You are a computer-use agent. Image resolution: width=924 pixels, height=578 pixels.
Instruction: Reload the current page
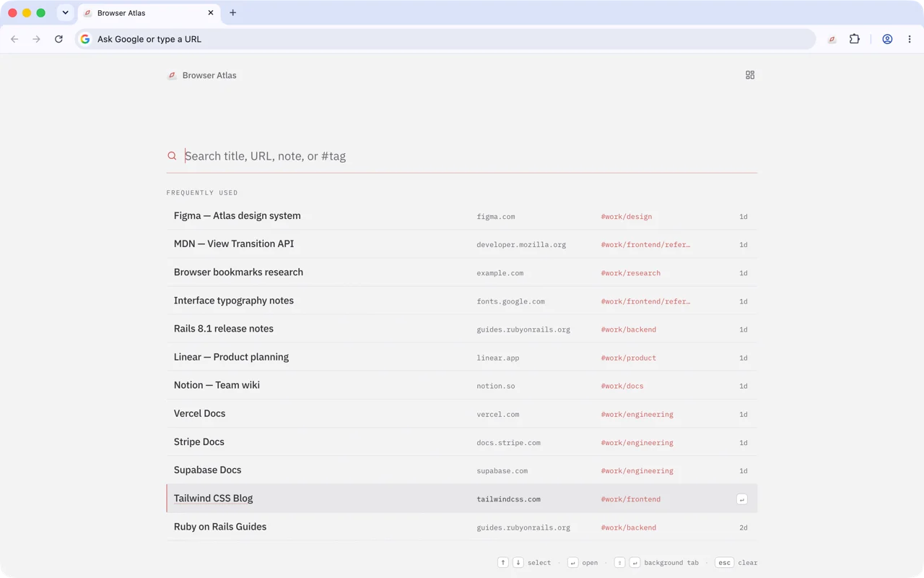tap(58, 39)
